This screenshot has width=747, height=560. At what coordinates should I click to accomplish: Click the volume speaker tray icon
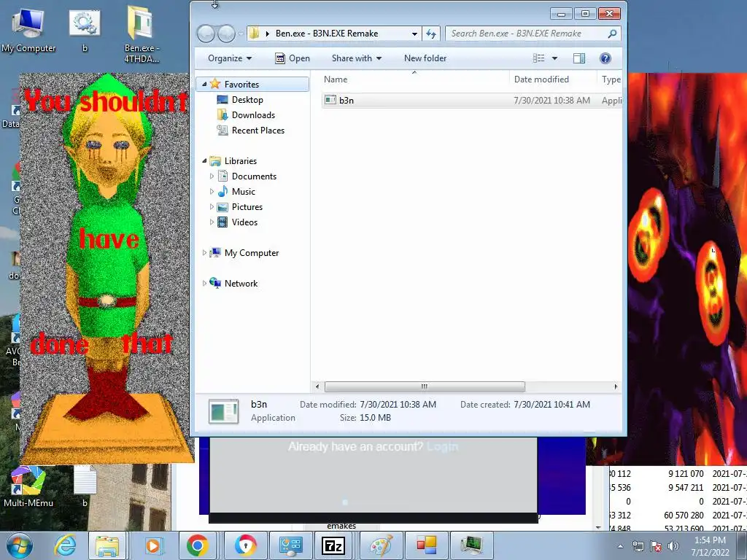tap(673, 546)
